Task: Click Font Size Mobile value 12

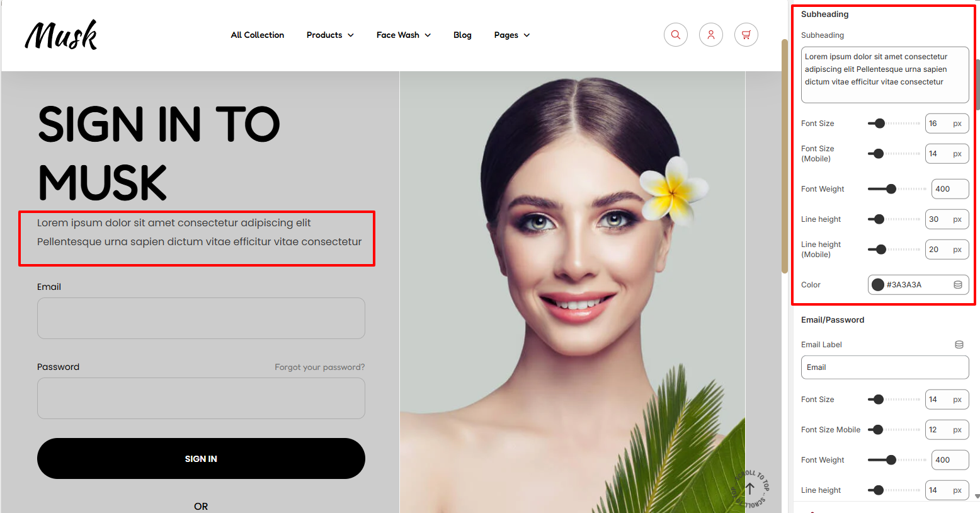Action: point(947,430)
